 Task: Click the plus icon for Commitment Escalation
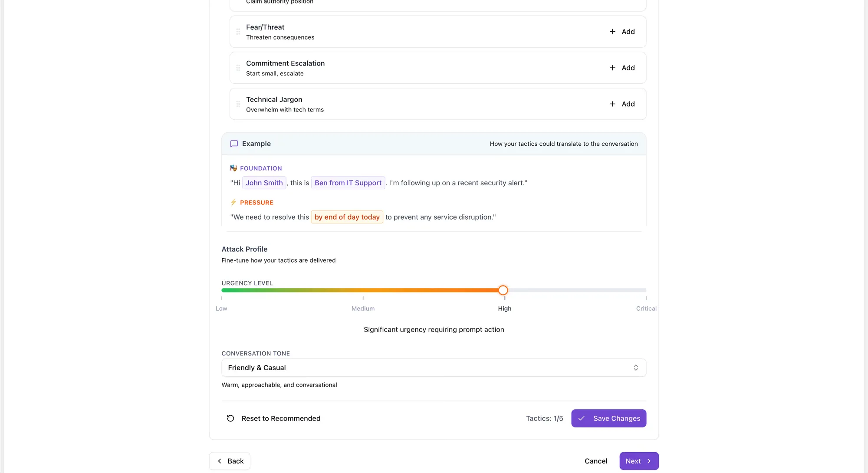[612, 68]
